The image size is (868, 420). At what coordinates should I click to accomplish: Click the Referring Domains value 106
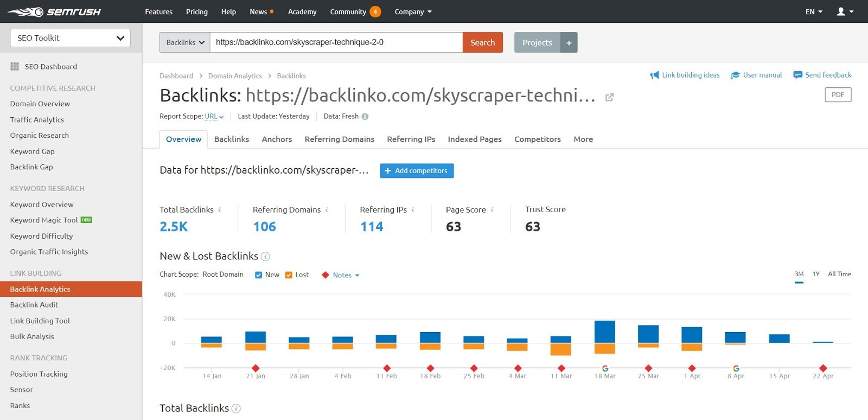click(265, 227)
